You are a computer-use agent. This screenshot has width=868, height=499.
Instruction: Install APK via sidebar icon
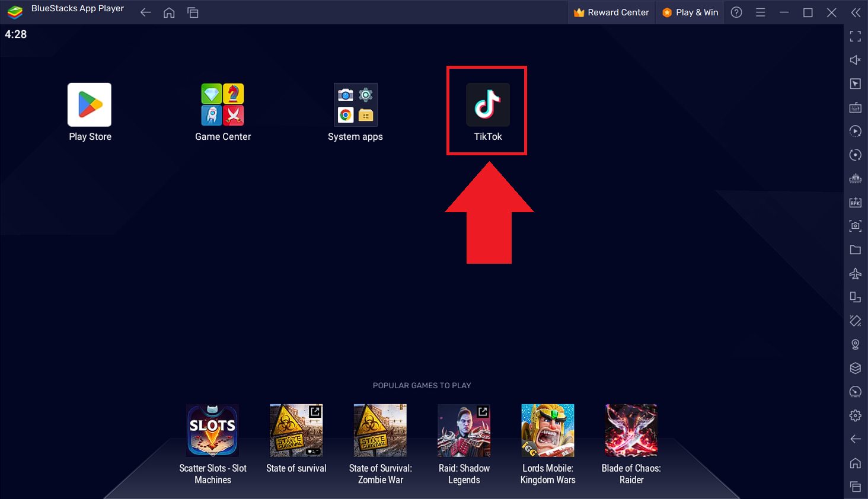(855, 203)
